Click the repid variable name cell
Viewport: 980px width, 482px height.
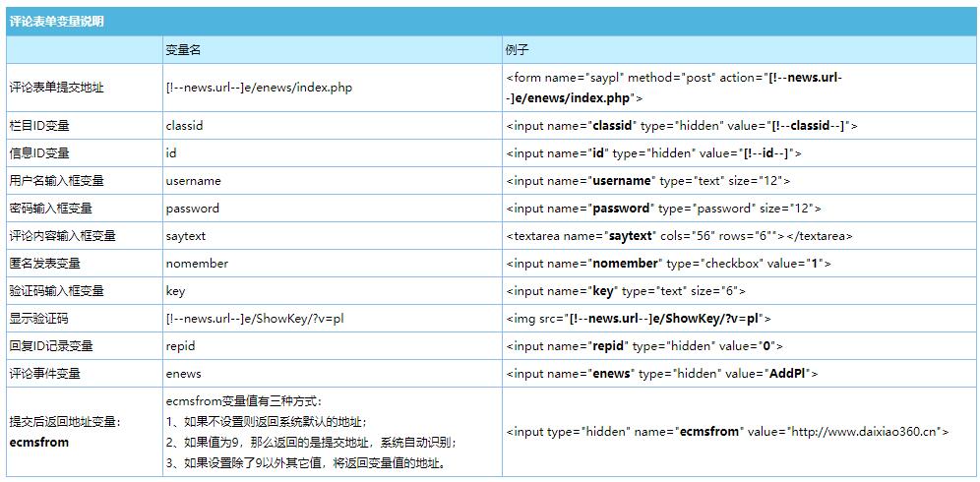tap(182, 346)
